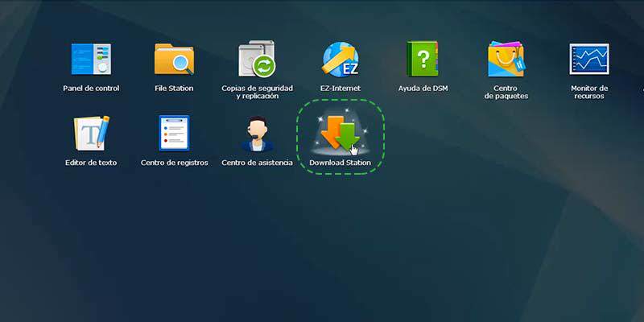Image resolution: width=644 pixels, height=322 pixels.
Task: Launch File Station folder icon
Action: [x=174, y=59]
